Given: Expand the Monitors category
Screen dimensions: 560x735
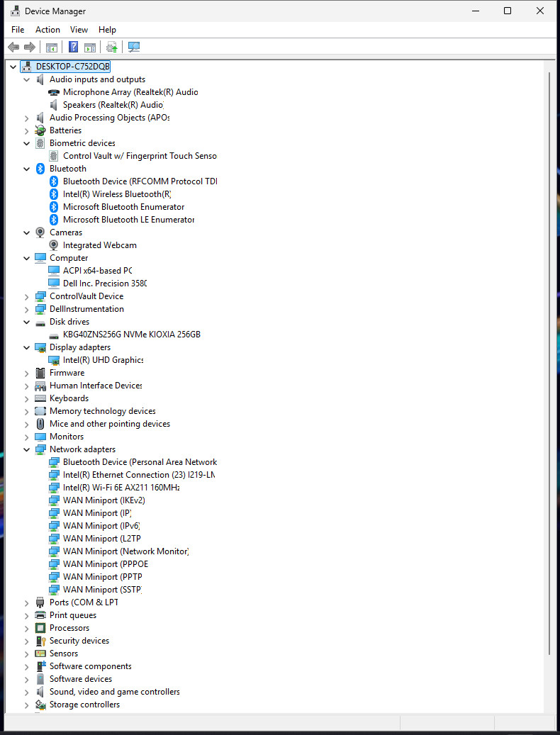Looking at the screenshot, I should [x=27, y=437].
